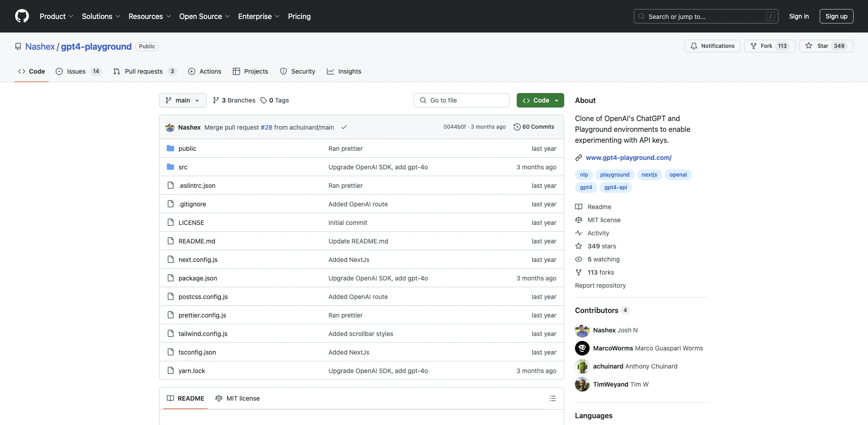The width and height of the screenshot is (868, 425).
Task: Open the Pricing page
Action: 299,16
